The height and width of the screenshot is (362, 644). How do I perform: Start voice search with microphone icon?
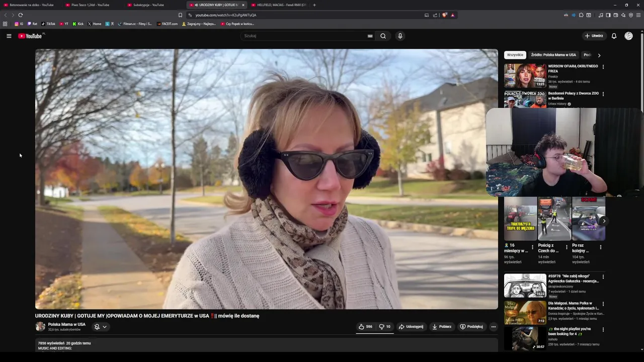(400, 36)
